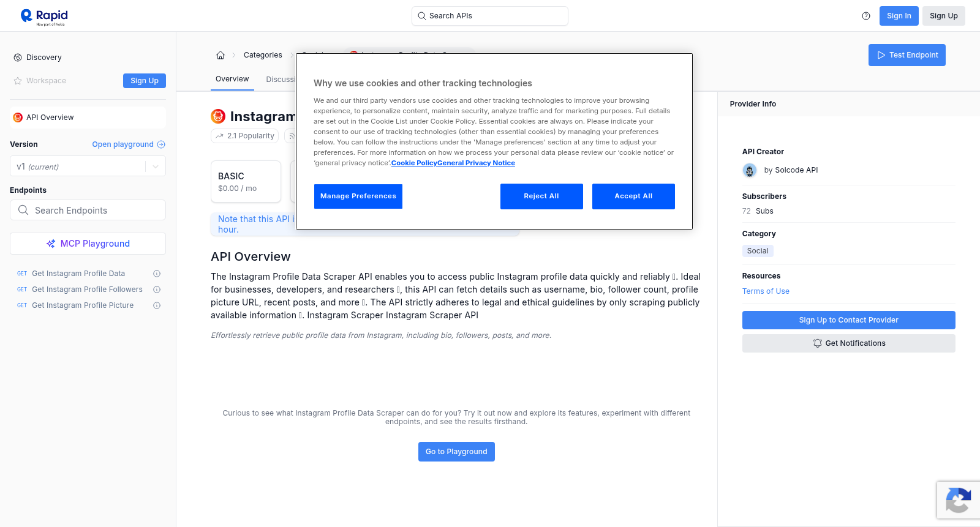Click the notification bell icon
The image size is (980, 527).
817,343
